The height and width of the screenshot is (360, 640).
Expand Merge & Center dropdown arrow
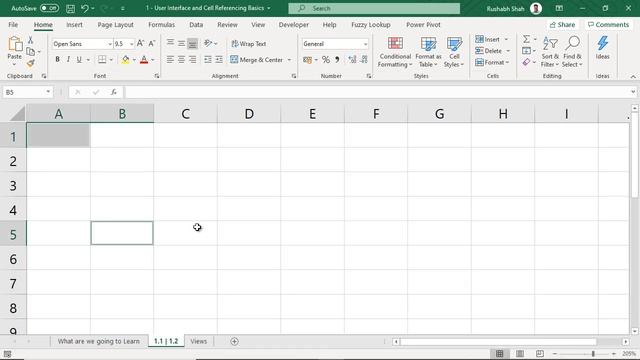289,60
